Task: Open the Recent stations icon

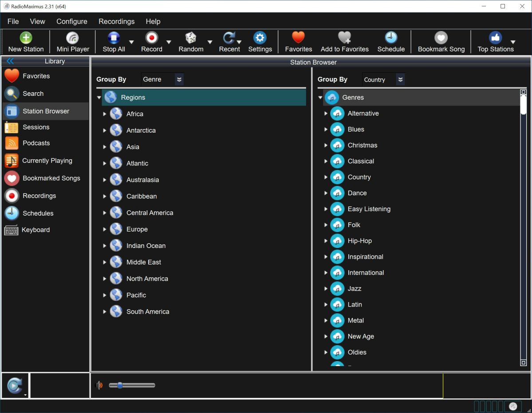Action: click(x=229, y=38)
